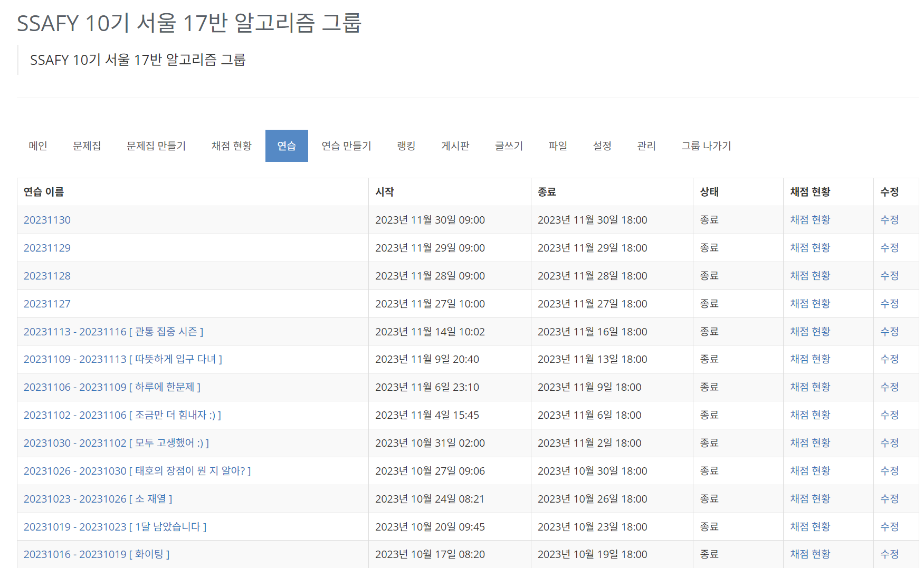Open the 태호의 장점이 뭔 지 알아? practice
Viewport: 924px width, 568px height.
137,471
